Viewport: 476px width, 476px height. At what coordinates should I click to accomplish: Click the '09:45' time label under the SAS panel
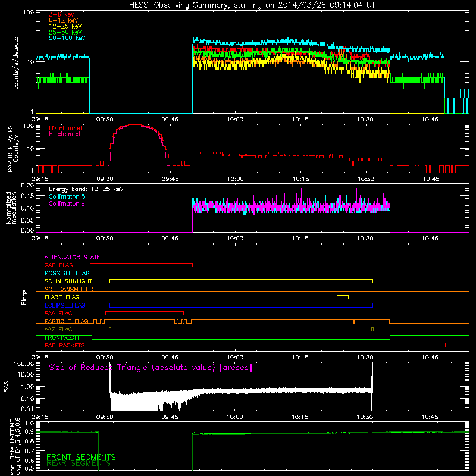click(x=170, y=417)
